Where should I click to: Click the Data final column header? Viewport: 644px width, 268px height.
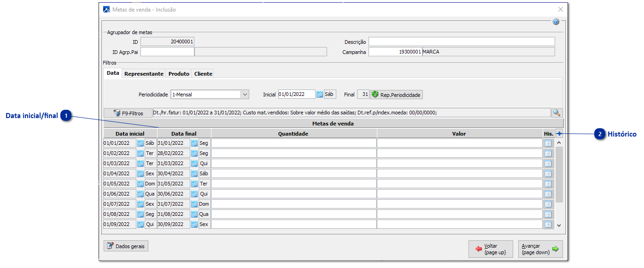coord(184,134)
